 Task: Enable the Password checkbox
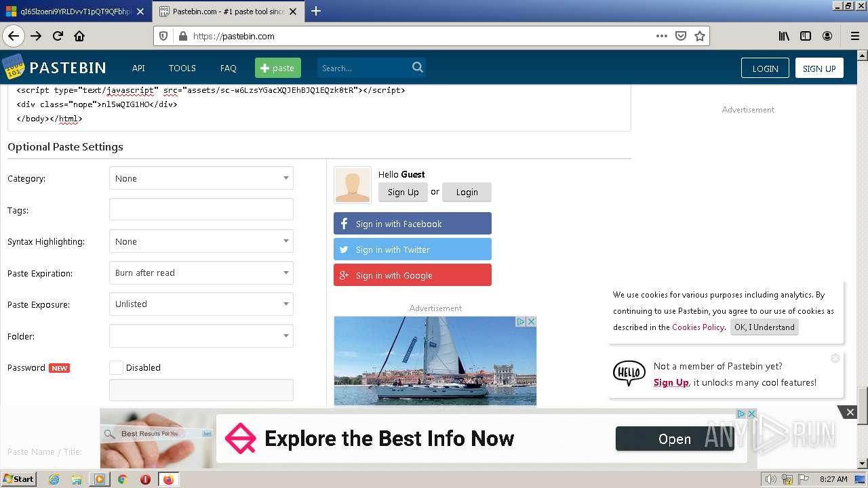pos(116,367)
